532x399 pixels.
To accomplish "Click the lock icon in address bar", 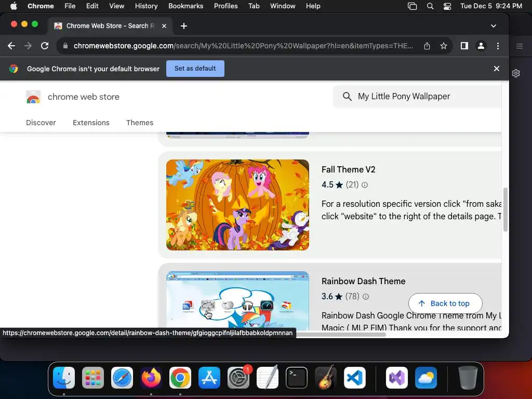I will pyautogui.click(x=65, y=46).
